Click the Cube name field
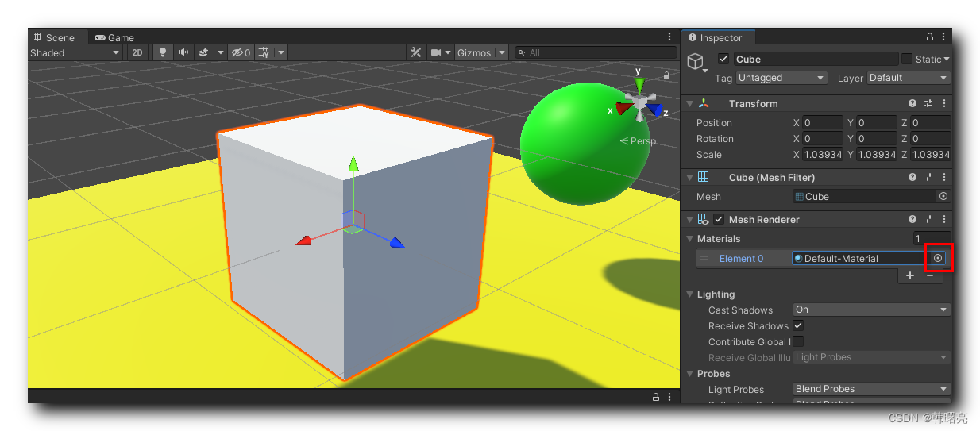980x431 pixels. point(815,59)
